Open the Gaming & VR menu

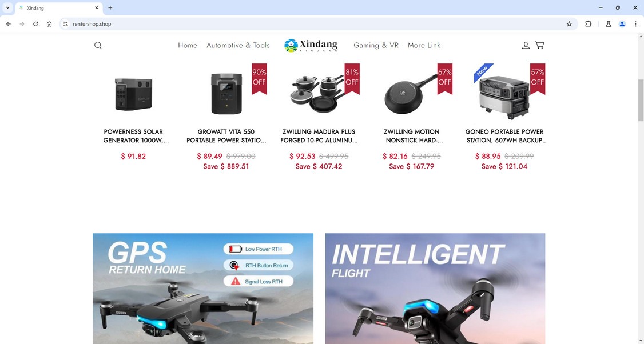[376, 45]
